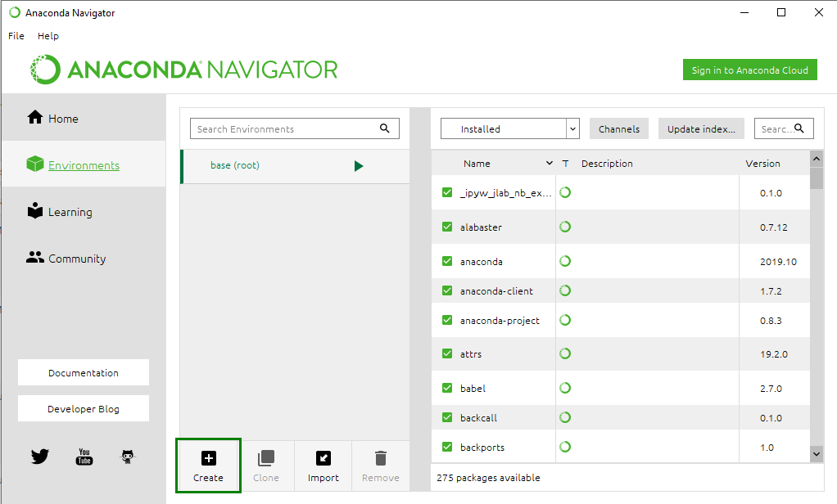Click the type circle icon for attrs
The height and width of the screenshot is (504, 837).
pyautogui.click(x=565, y=353)
